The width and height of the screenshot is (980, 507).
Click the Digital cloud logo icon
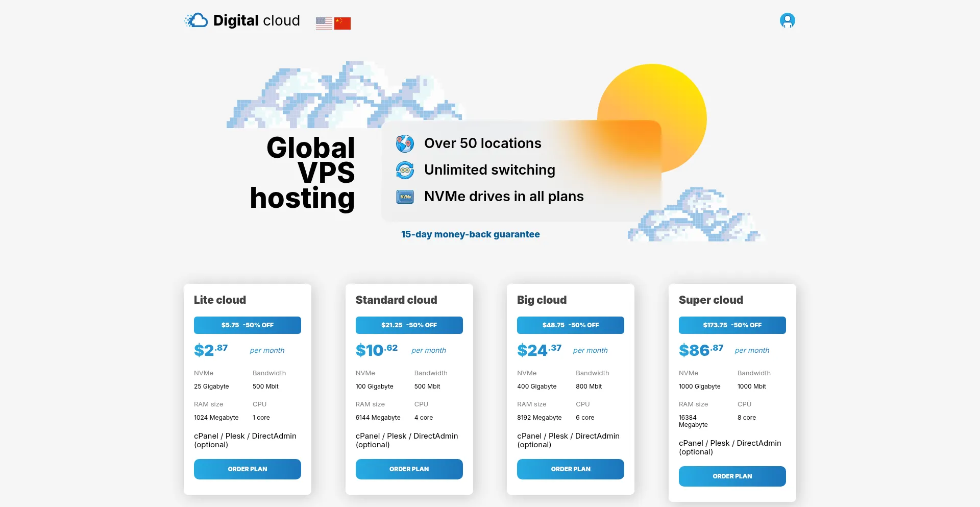[196, 20]
